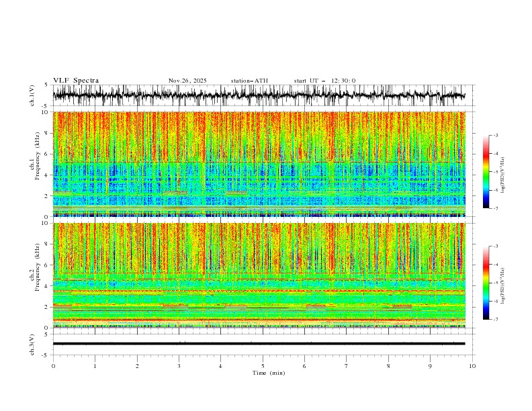The height and width of the screenshot is (411, 532).
Task: Select the date "Nov.26, 2025"
Action: (187, 81)
